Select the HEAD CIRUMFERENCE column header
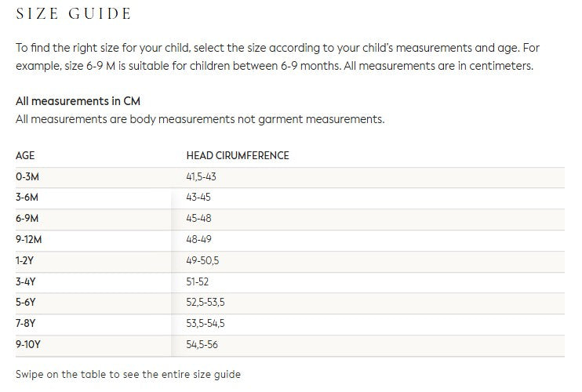The width and height of the screenshot is (582, 392). coord(237,155)
